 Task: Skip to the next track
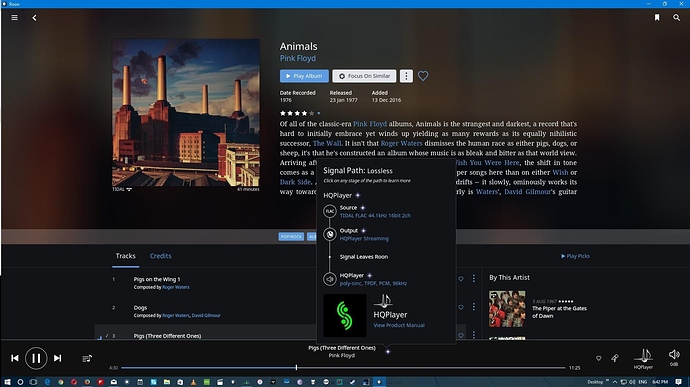pos(58,358)
